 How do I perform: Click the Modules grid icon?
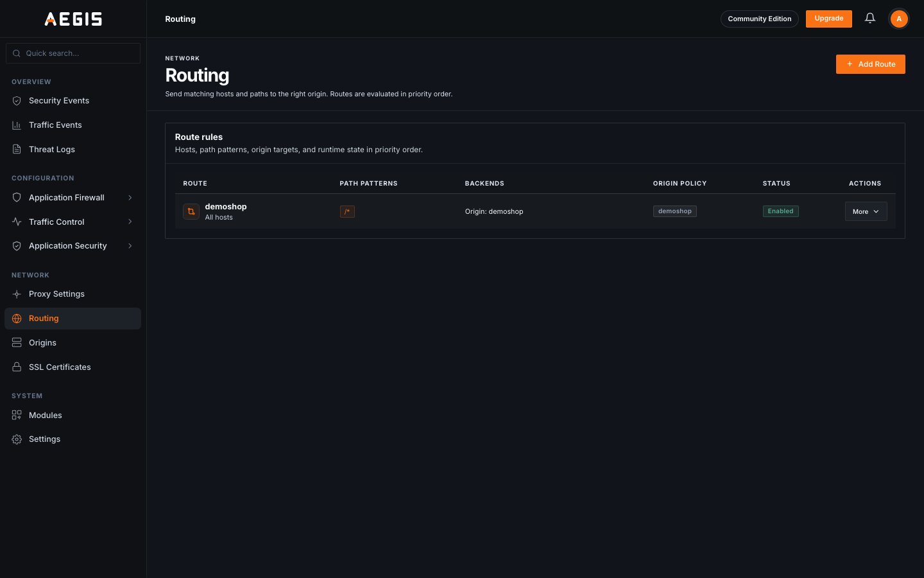coord(17,416)
